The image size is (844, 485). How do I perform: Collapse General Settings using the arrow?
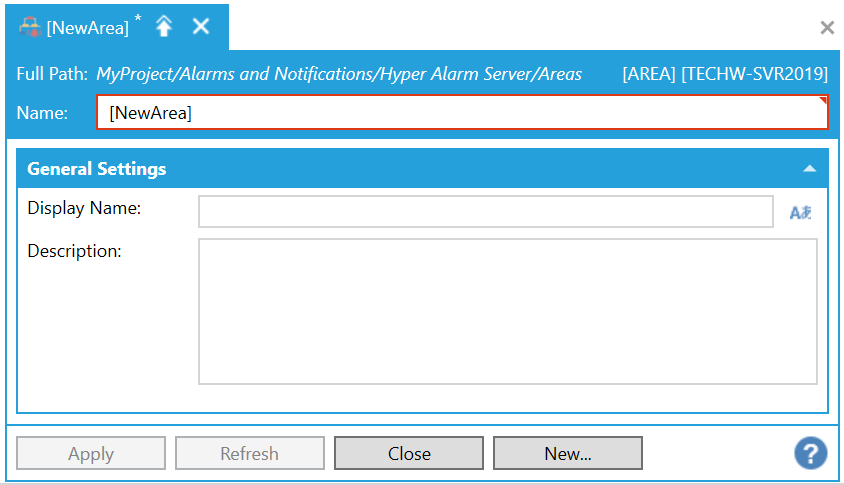tap(809, 169)
